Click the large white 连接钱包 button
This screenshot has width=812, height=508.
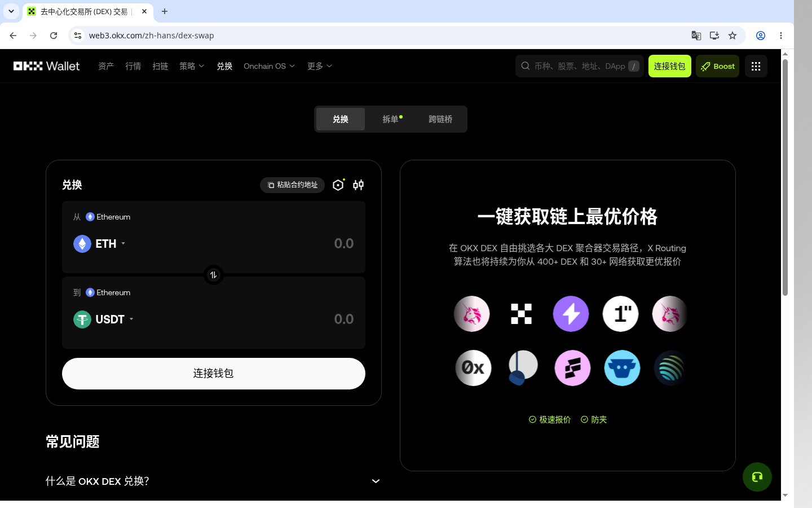pos(214,374)
